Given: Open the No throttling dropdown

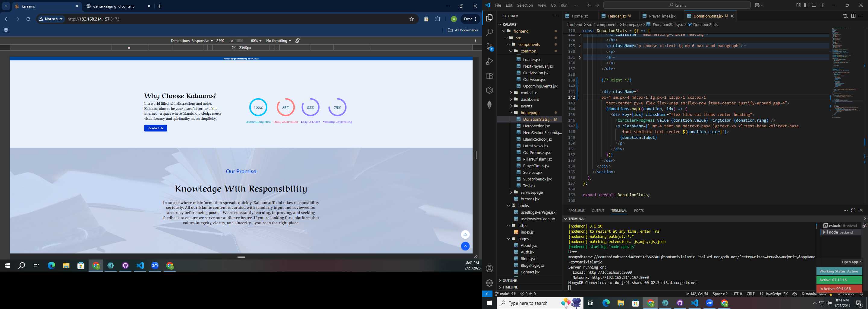Looking at the screenshot, I should [278, 40].
